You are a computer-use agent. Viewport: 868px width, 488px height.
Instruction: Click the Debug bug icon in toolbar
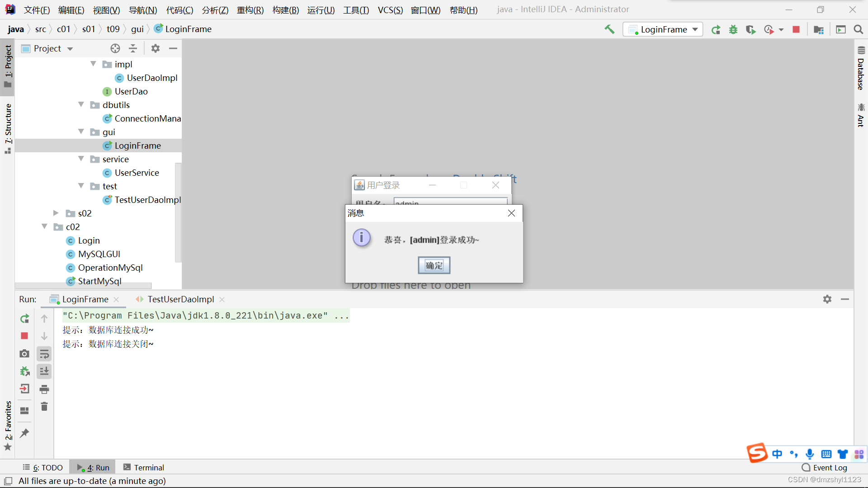(733, 29)
